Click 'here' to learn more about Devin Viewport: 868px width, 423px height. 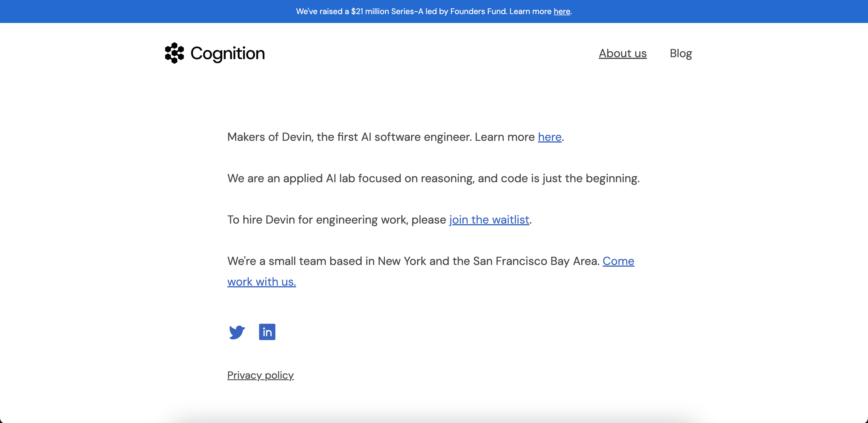550,137
